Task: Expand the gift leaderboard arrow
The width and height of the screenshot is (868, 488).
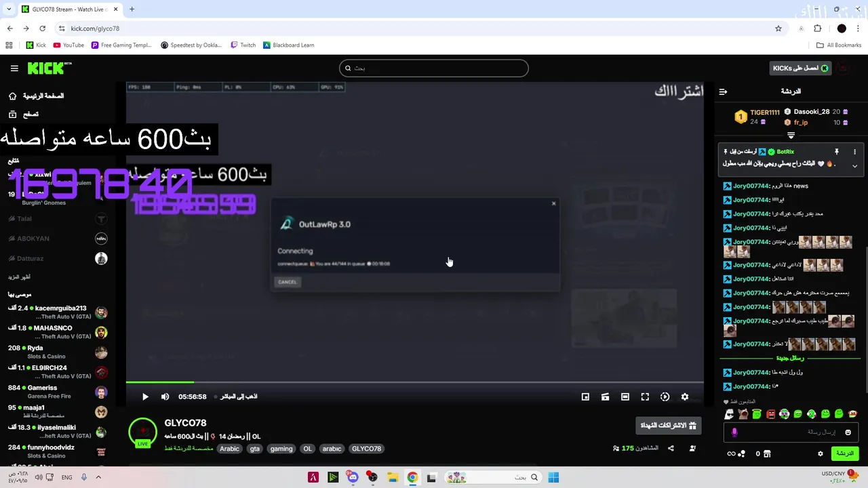Action: (x=791, y=136)
